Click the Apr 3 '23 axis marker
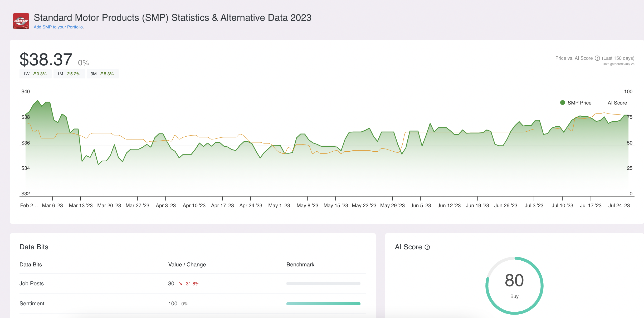Viewport: 644px width, 318px height. coord(166,206)
